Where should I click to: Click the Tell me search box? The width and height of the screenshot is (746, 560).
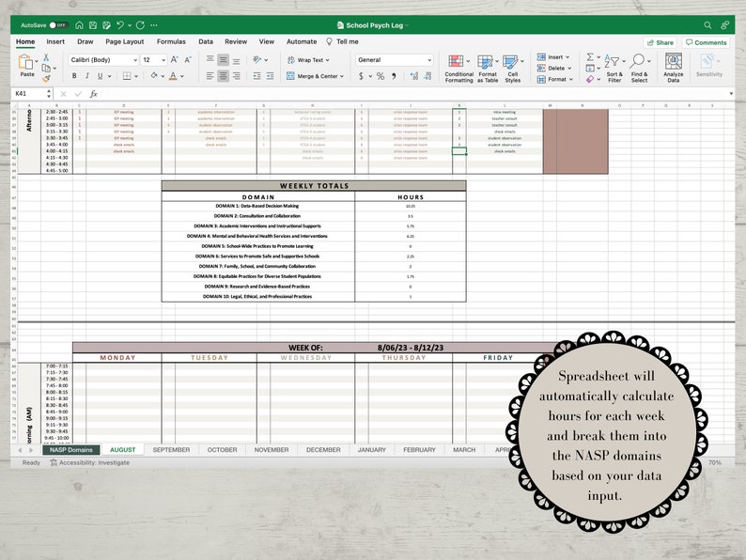pyautogui.click(x=343, y=42)
